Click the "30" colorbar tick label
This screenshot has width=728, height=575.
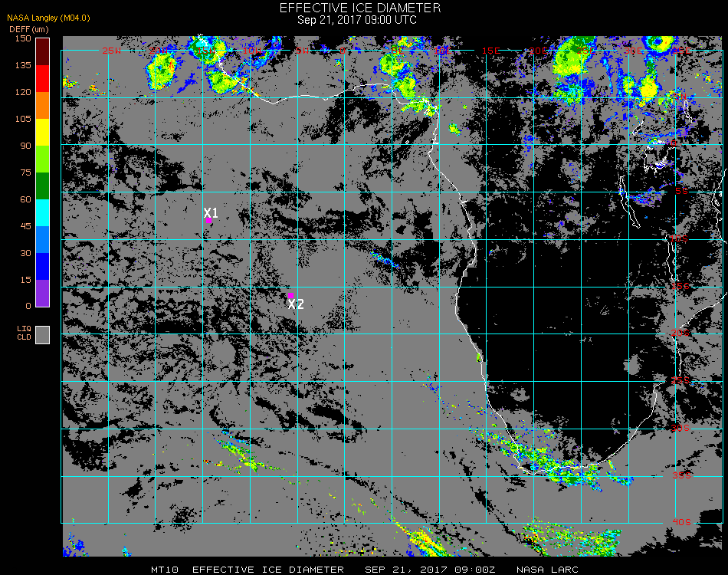pyautogui.click(x=25, y=253)
